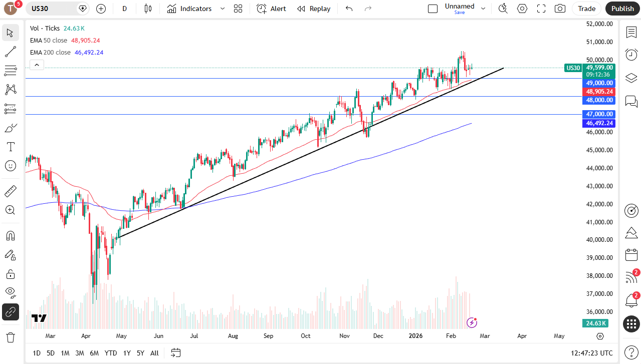The image size is (641, 364).
Task: Remove objects with the trash icon
Action: [10, 337]
